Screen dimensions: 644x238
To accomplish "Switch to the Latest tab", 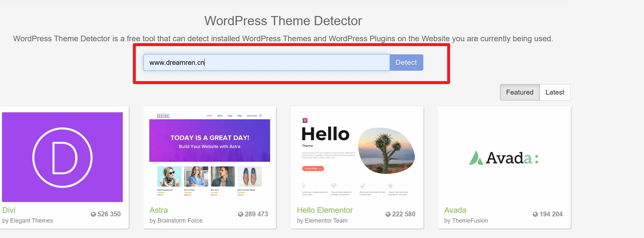I will [555, 92].
